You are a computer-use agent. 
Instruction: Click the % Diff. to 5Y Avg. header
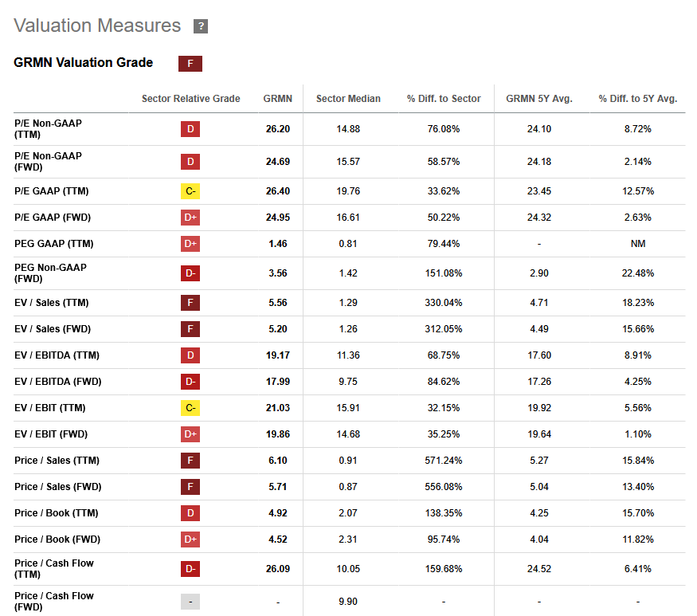638,99
